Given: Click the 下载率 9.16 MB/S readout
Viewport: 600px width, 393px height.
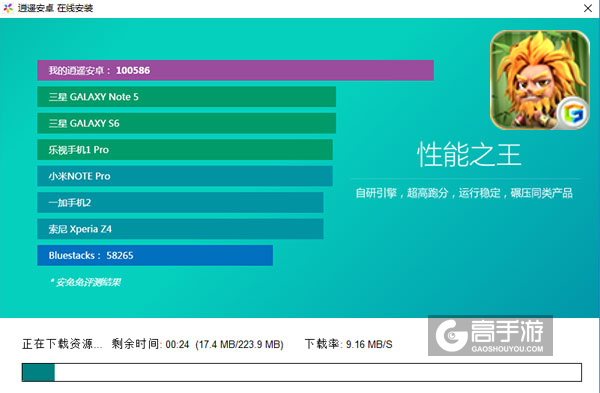Looking at the screenshot, I should [349, 344].
